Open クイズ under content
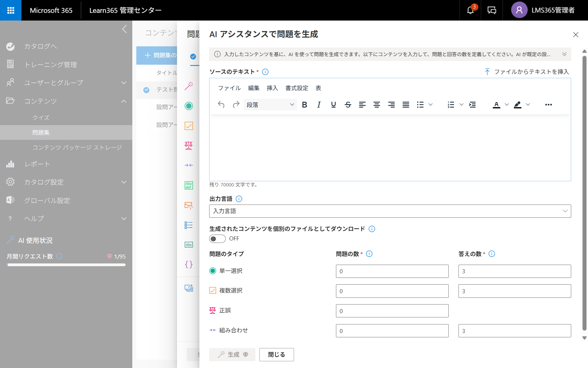Screen dimensions: 588x368 click(41, 118)
